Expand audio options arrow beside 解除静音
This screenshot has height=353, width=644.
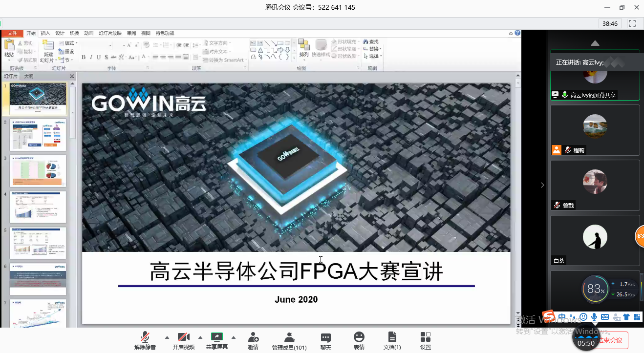pyautogui.click(x=167, y=337)
